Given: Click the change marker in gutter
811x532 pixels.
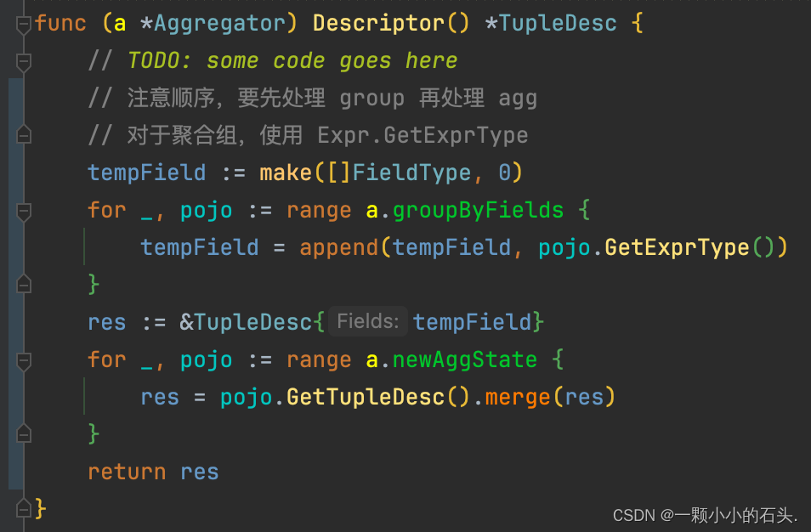Looking at the screenshot, I should click(15, 284).
